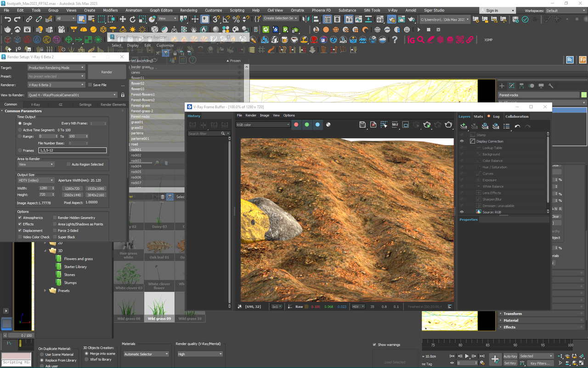The height and width of the screenshot is (368, 588).
Task: Activate Select and Rotate tool
Action: 132,19
